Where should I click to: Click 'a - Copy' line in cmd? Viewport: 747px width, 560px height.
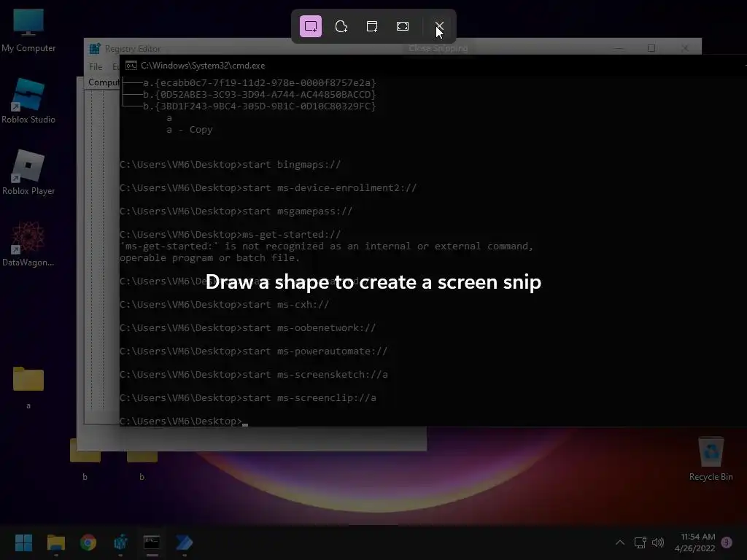(x=190, y=130)
